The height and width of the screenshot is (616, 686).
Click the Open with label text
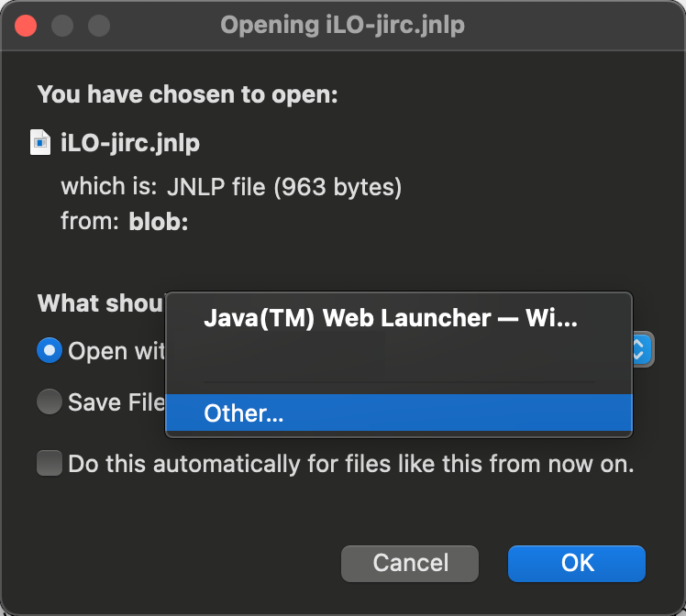pyautogui.click(x=116, y=351)
